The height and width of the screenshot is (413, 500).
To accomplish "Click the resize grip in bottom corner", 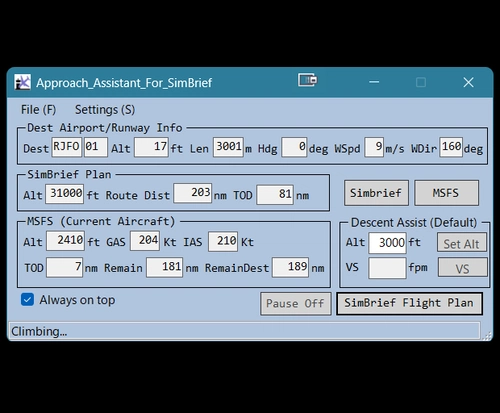I will pyautogui.click(x=487, y=336).
